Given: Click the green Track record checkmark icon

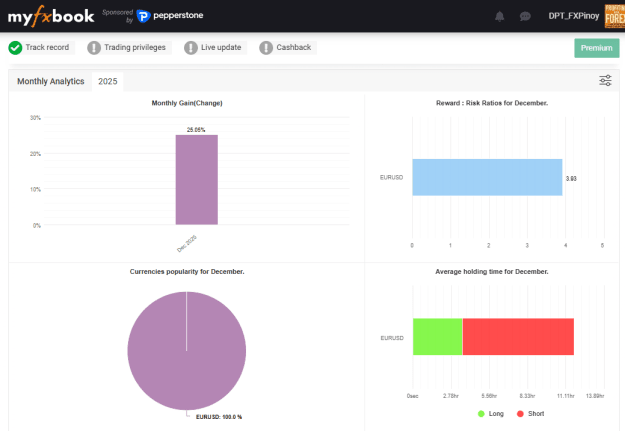Looking at the screenshot, I should [x=15, y=48].
